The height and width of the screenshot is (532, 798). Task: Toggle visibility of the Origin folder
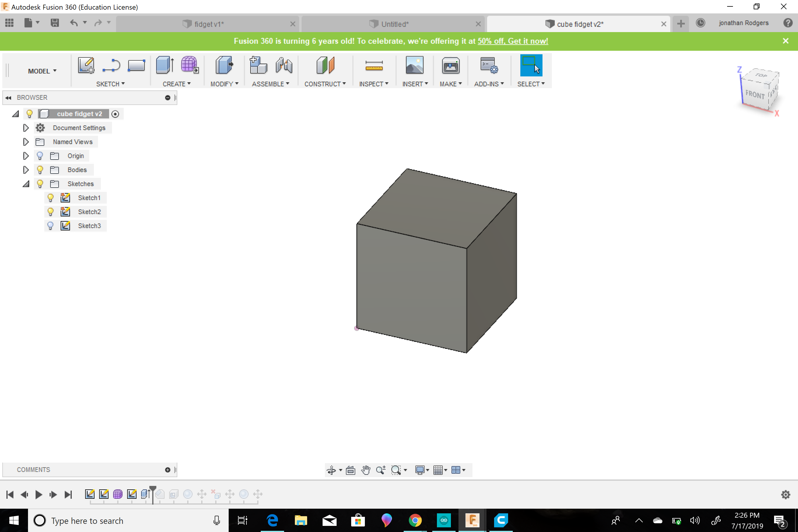coord(40,156)
